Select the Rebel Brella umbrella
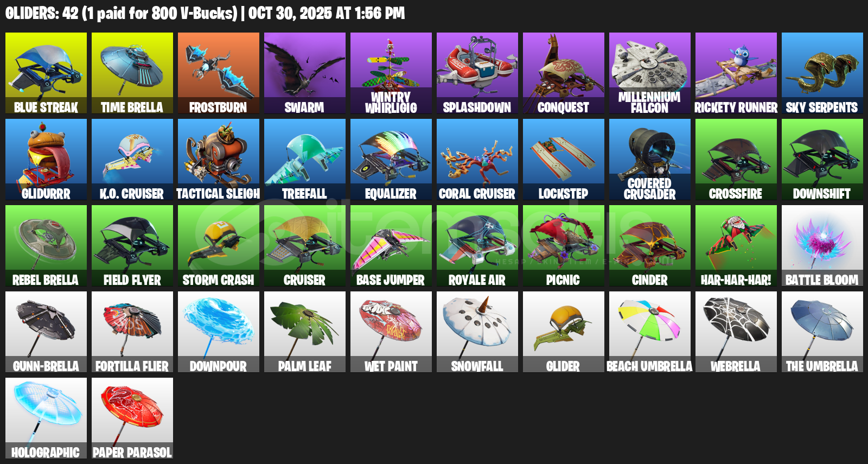868x464 pixels. [x=46, y=246]
